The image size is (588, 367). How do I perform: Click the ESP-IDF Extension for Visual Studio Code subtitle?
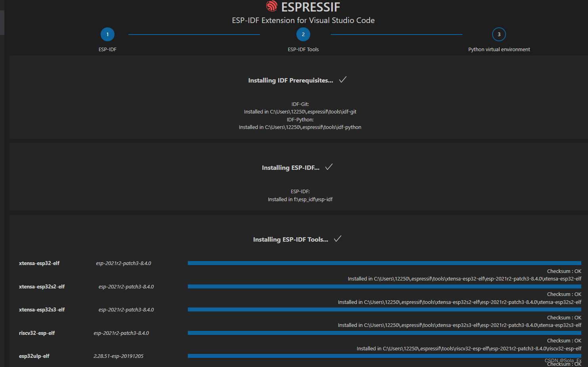point(303,21)
